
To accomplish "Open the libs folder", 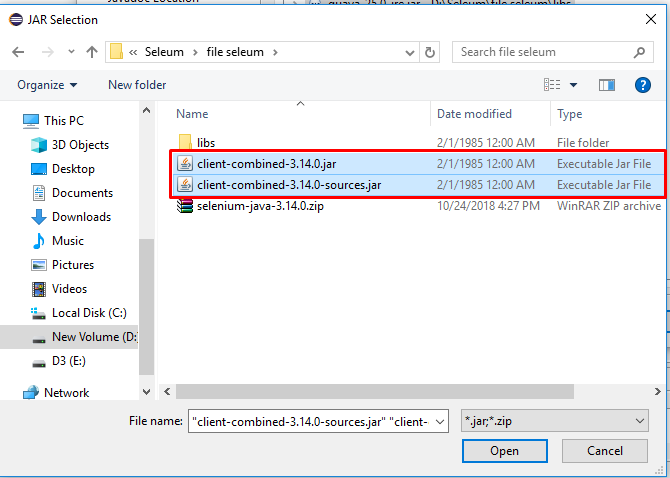I will click(x=206, y=143).
